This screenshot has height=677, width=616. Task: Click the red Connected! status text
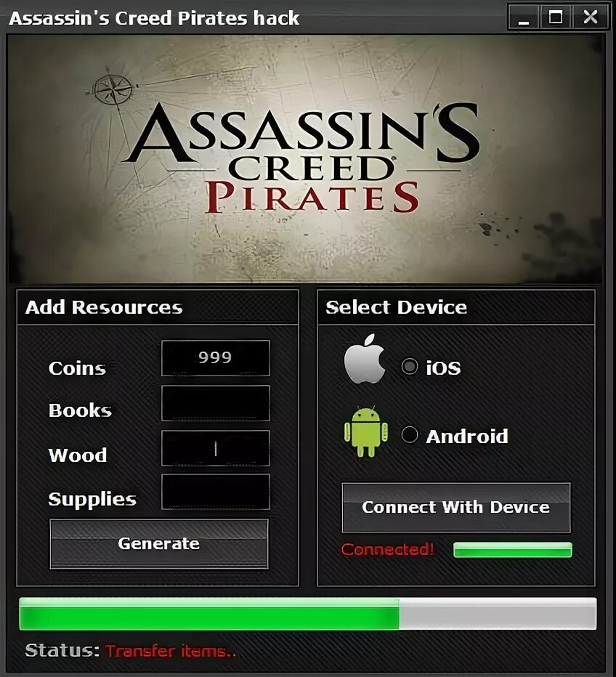(x=387, y=549)
